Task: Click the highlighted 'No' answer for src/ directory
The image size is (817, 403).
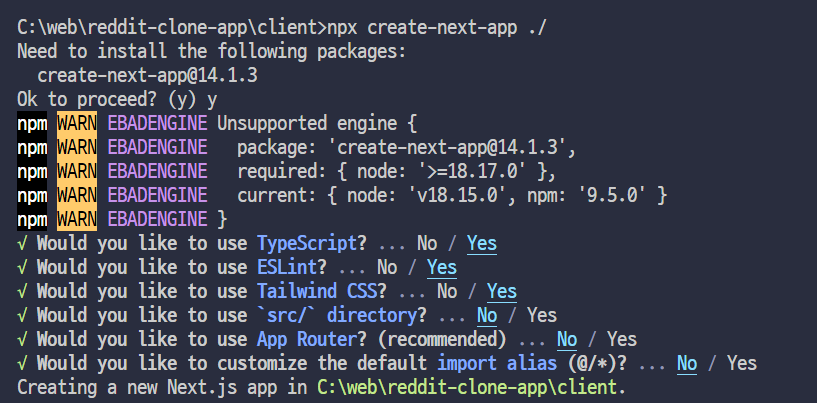Action: click(487, 315)
